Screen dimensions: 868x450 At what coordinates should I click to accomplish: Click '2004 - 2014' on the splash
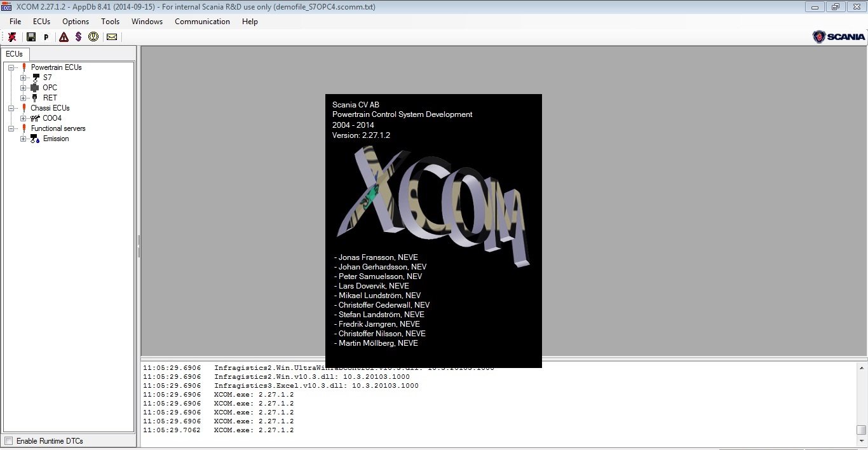tap(353, 125)
